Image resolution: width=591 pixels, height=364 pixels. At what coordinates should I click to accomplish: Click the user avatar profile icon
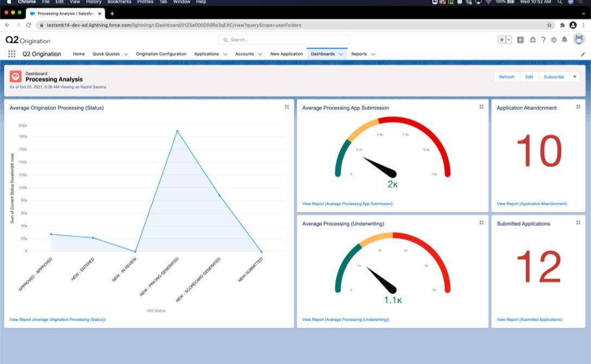pos(579,39)
